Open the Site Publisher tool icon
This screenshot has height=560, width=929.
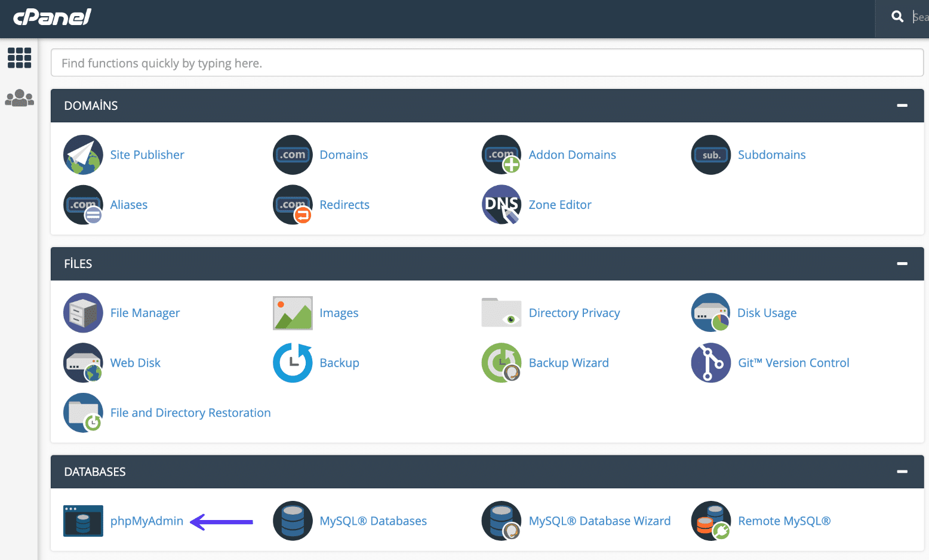coord(83,155)
